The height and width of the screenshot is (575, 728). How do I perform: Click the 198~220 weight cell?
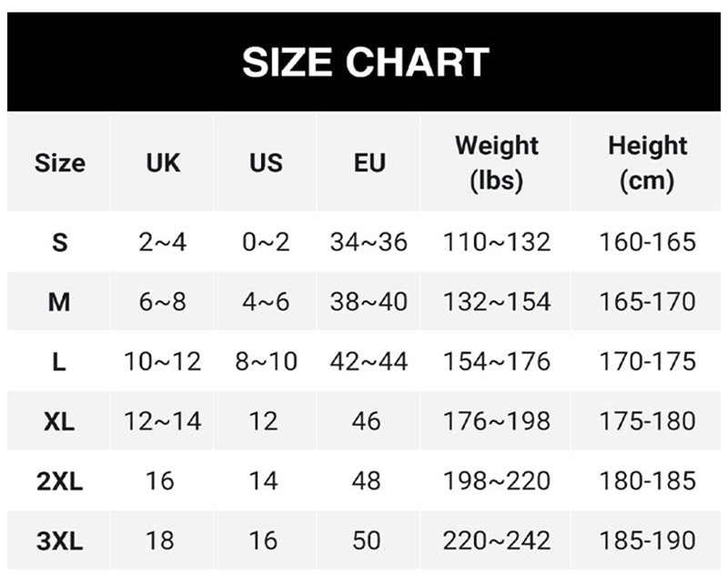[496, 481]
